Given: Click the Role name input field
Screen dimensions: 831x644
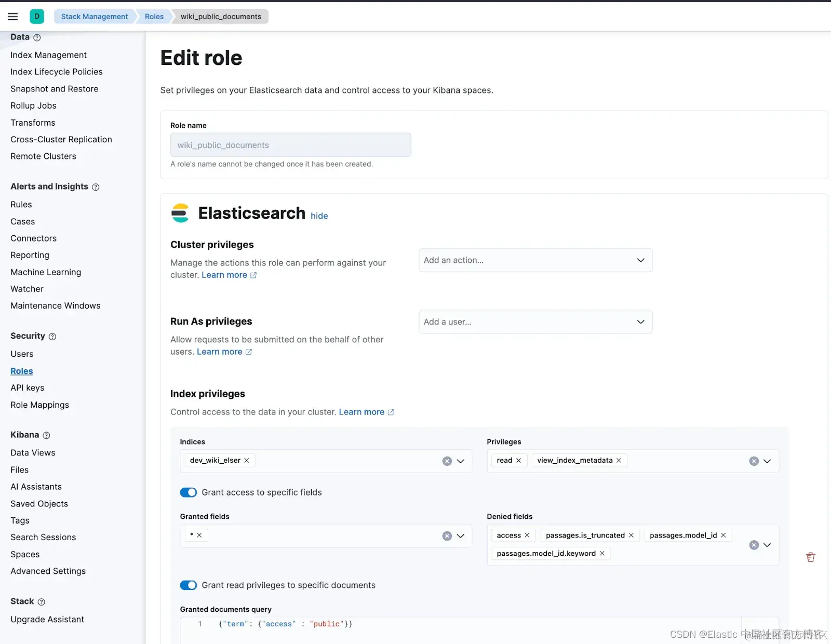Looking at the screenshot, I should click(x=291, y=145).
